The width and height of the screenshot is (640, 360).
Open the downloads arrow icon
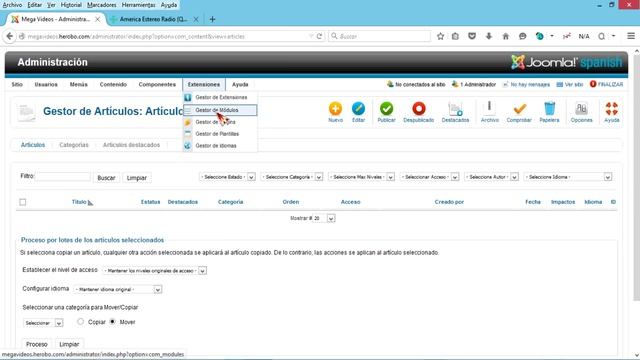(489, 36)
